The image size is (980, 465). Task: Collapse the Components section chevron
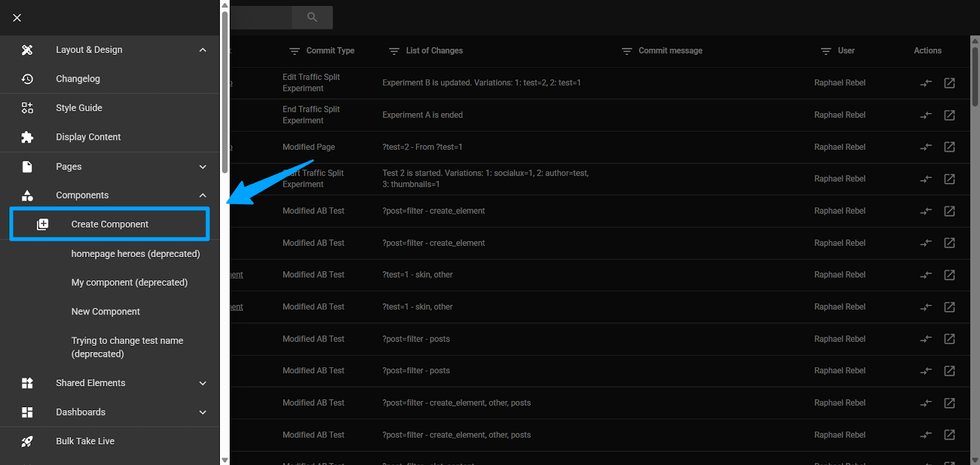[x=202, y=195]
